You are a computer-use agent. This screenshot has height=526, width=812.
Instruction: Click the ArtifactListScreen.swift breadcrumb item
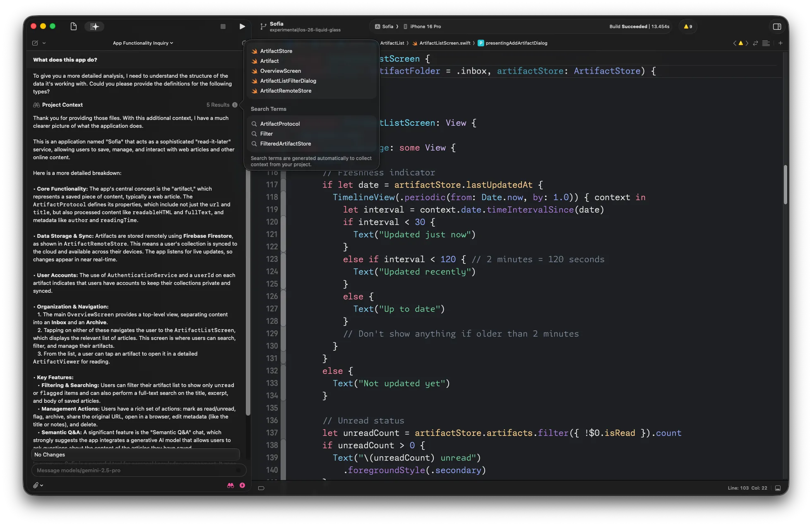(x=444, y=43)
